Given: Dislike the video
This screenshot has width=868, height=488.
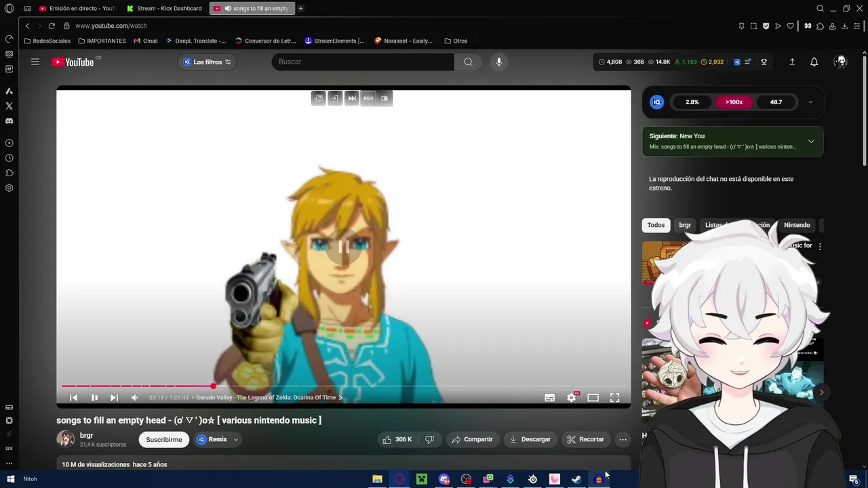Looking at the screenshot, I should click(x=429, y=439).
